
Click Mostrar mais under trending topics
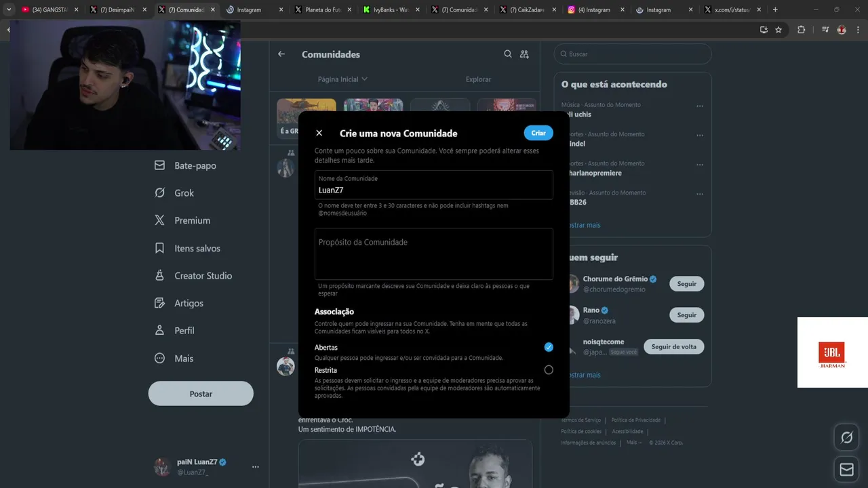585,225
